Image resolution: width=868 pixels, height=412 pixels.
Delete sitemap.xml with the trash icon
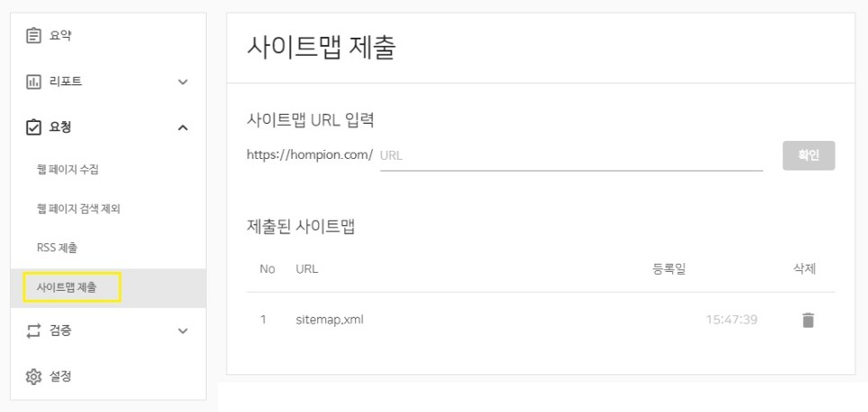[808, 320]
